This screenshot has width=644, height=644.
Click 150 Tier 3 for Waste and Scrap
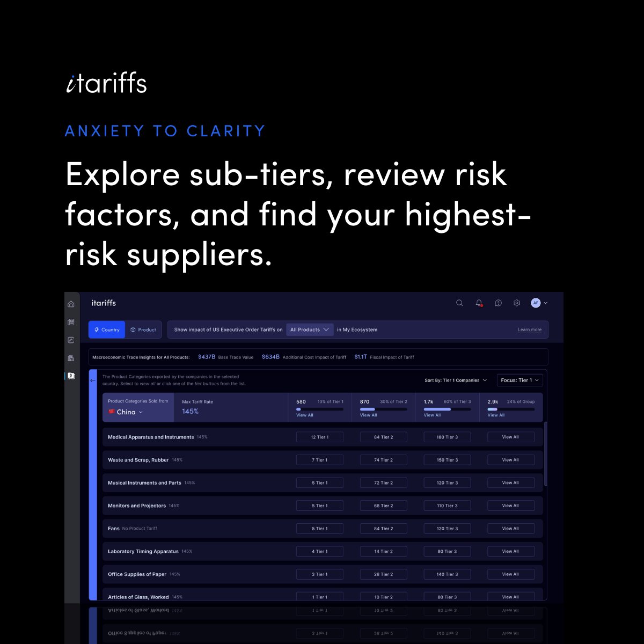pos(447,460)
